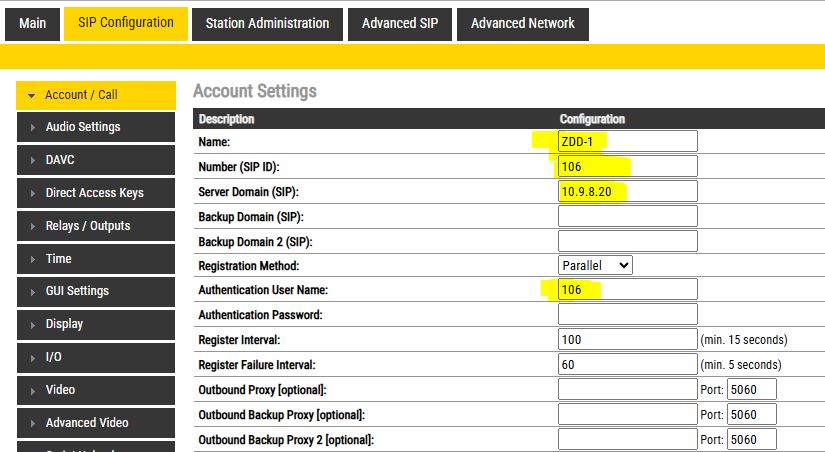Open the Station Administration tab
825x452 pixels.
click(267, 23)
